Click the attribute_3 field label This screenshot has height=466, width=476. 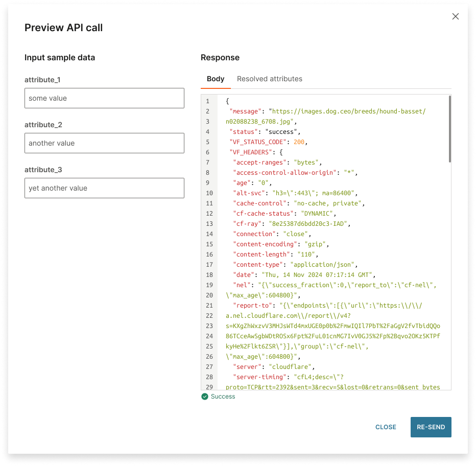43,170
